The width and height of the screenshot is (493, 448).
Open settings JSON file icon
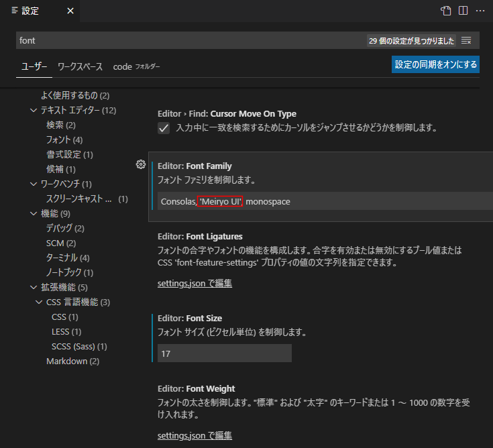point(445,11)
